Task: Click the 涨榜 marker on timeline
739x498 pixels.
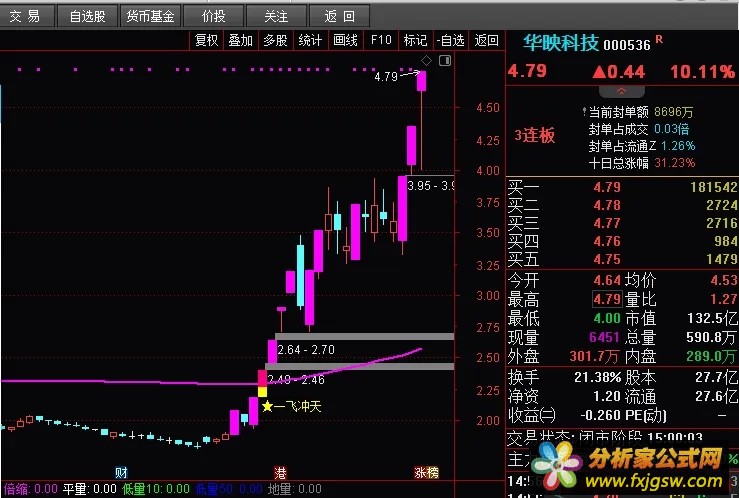Action: [427, 473]
